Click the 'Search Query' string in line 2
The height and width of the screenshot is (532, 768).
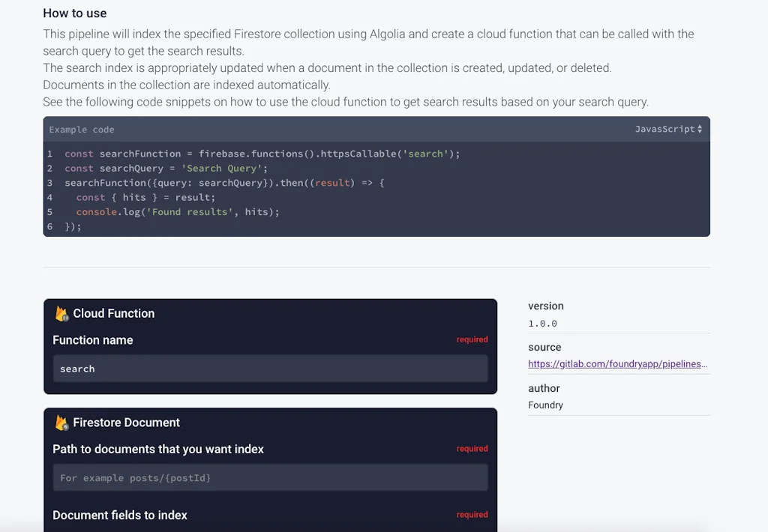pos(221,169)
